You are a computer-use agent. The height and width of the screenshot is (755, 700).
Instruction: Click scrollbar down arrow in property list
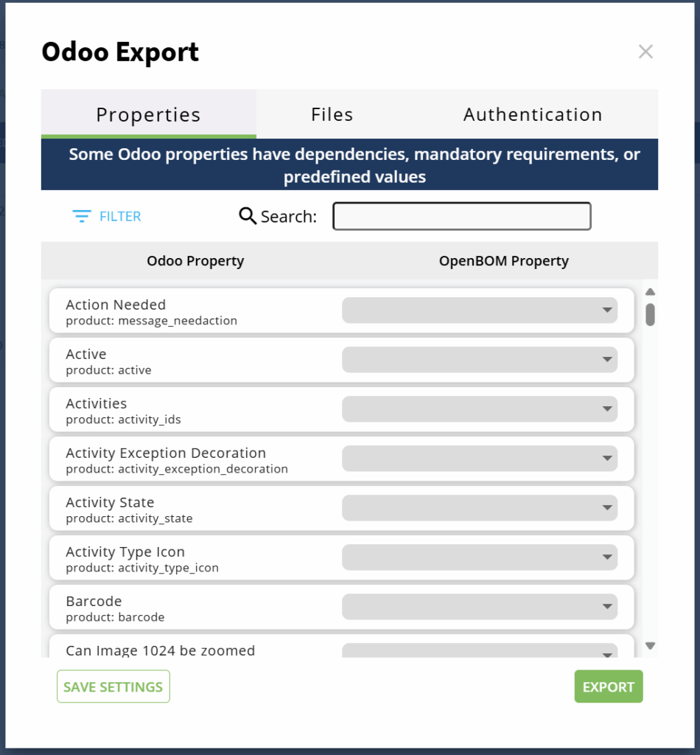point(650,645)
